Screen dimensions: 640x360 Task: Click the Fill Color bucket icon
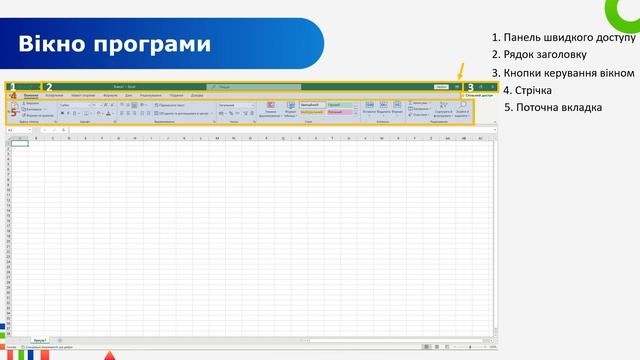pos(99,113)
